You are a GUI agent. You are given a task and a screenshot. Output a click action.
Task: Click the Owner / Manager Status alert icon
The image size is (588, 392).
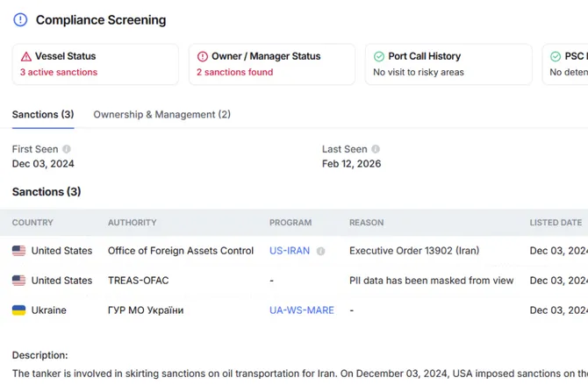[x=203, y=56]
